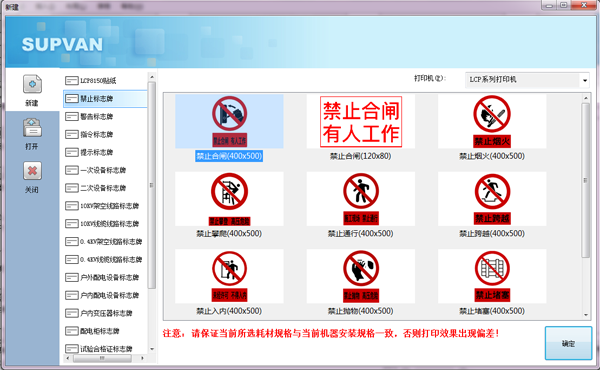The width and height of the screenshot is (600, 370).
Task: Pick the 禁止堵塞(400x500) no-blocking sign
Action: tap(492, 276)
